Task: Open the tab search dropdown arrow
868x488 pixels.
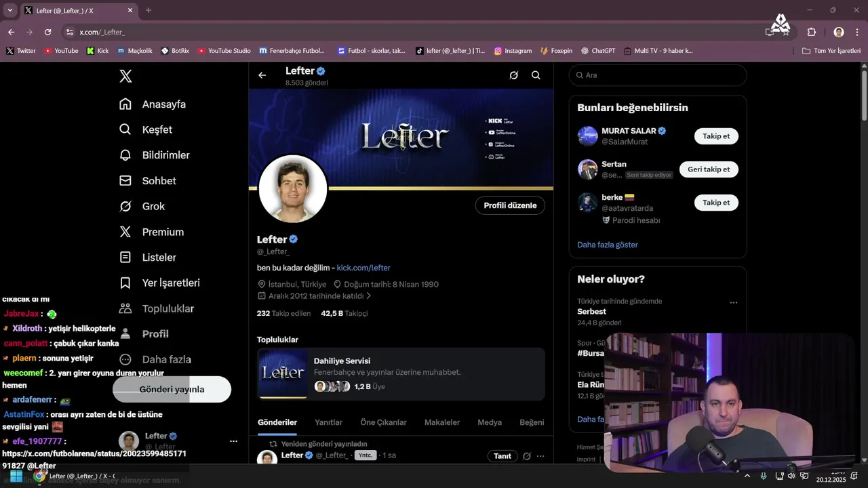Action: click(9, 10)
